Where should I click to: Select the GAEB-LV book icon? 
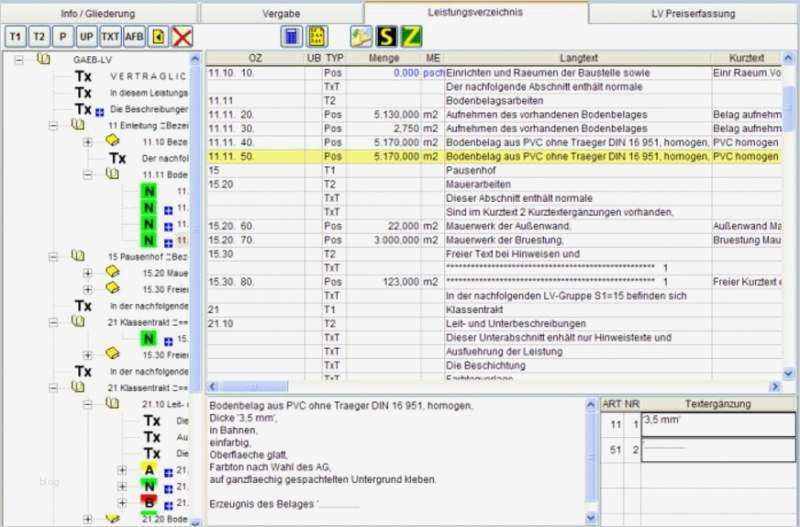[44, 59]
